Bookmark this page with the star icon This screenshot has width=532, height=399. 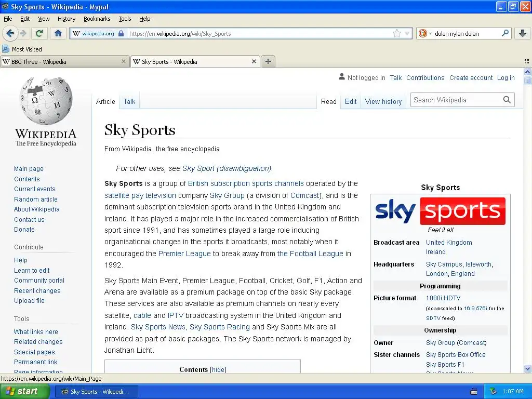[x=396, y=34]
